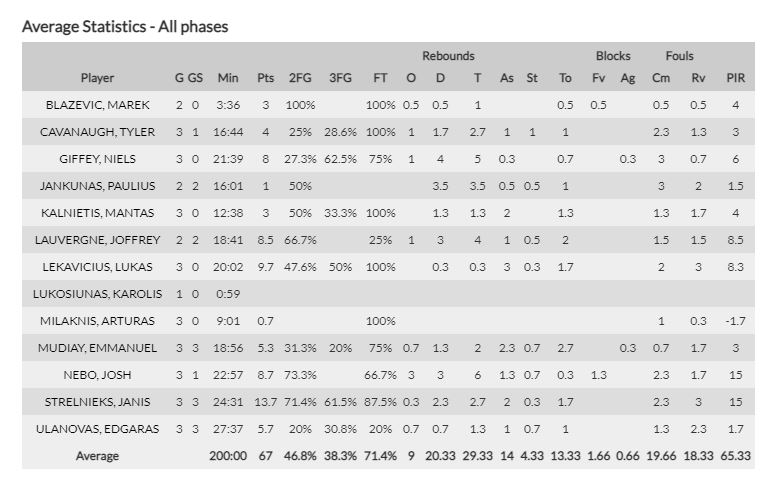Select LEKAVICIUS, LUKAS player name
Viewport: 773px width, 487px height.
pyautogui.click(x=97, y=267)
